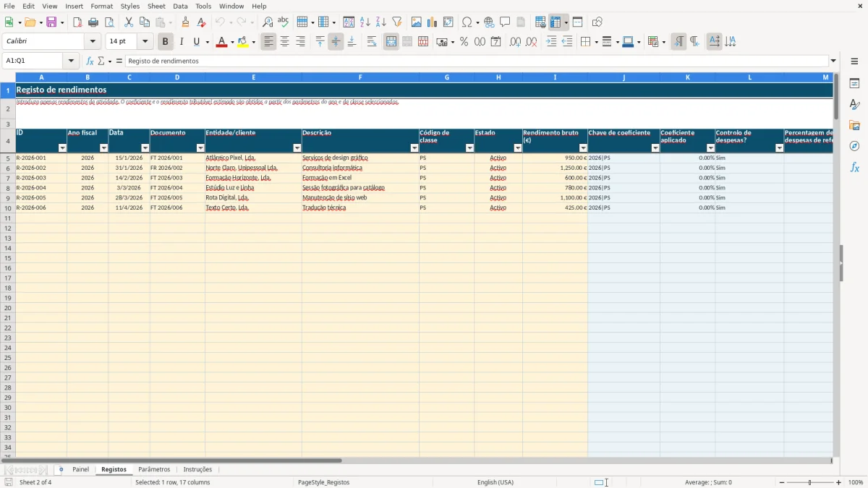Screen dimensions: 868x488
Task: Apply the yellow background highlight color
Action: coord(242,42)
